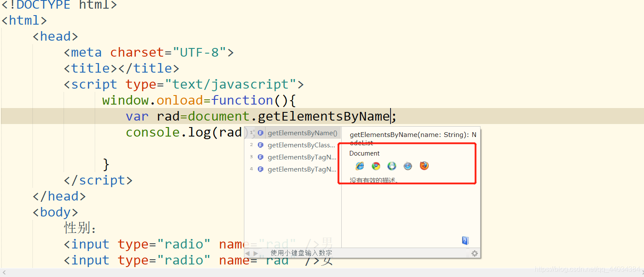Open the blue help book icon

click(465, 241)
